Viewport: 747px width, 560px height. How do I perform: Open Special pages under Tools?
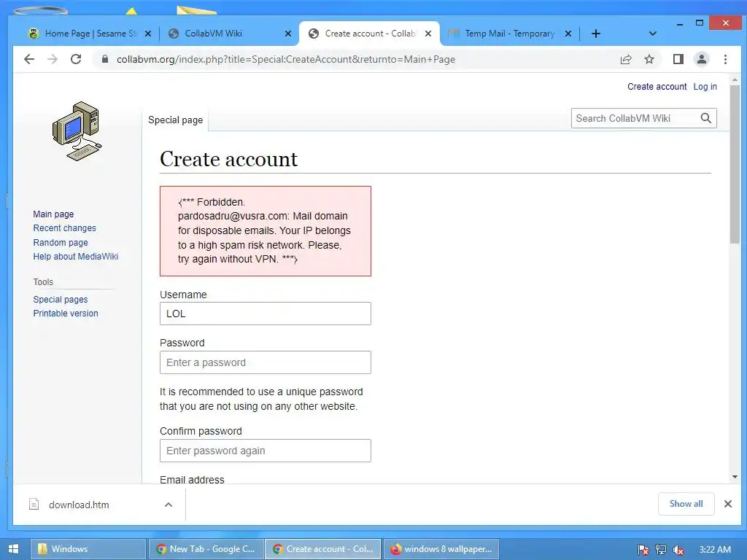tap(61, 300)
